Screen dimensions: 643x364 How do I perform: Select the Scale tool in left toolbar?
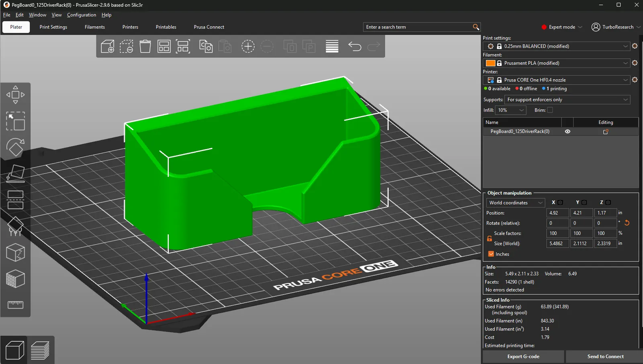15,121
